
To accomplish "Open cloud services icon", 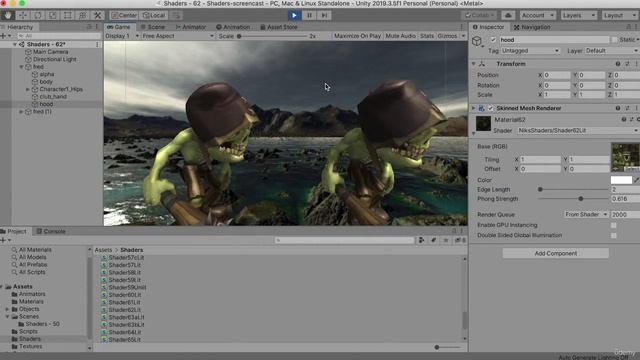I will [x=508, y=15].
